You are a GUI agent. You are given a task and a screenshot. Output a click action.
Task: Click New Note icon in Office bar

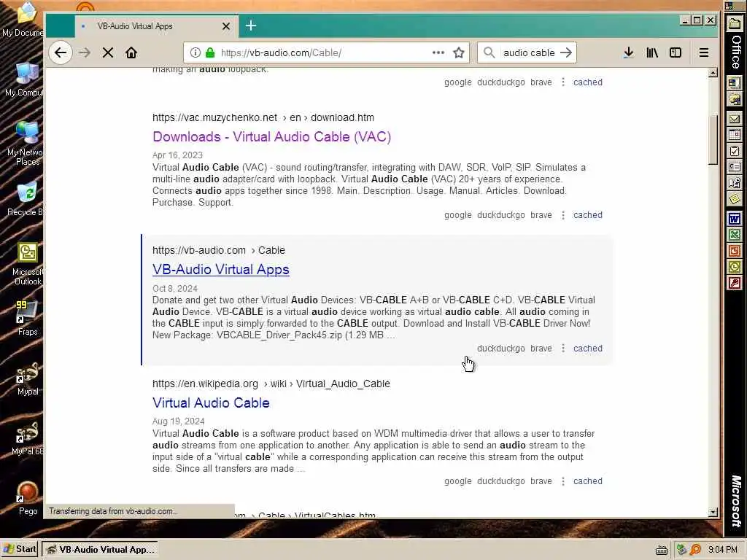[x=734, y=198]
